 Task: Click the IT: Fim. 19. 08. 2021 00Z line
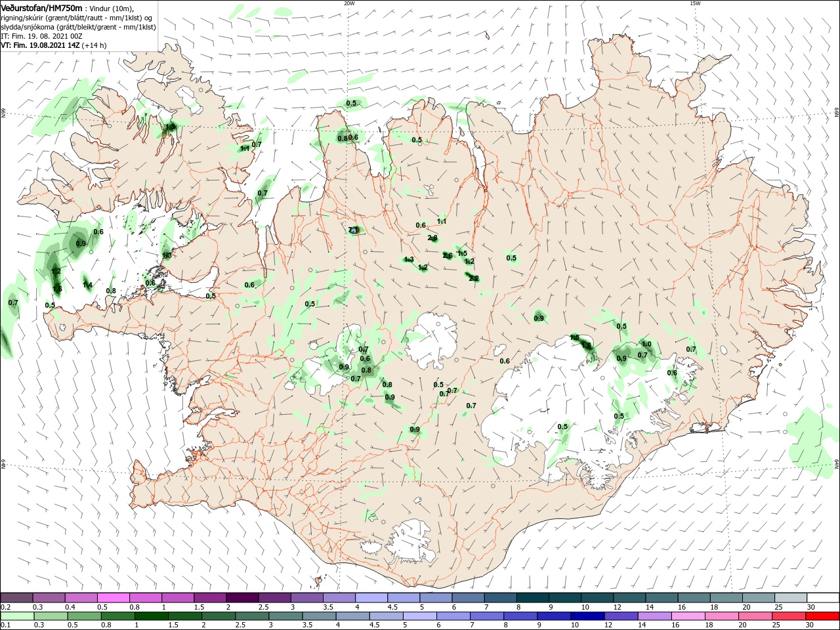pyautogui.click(x=41, y=36)
